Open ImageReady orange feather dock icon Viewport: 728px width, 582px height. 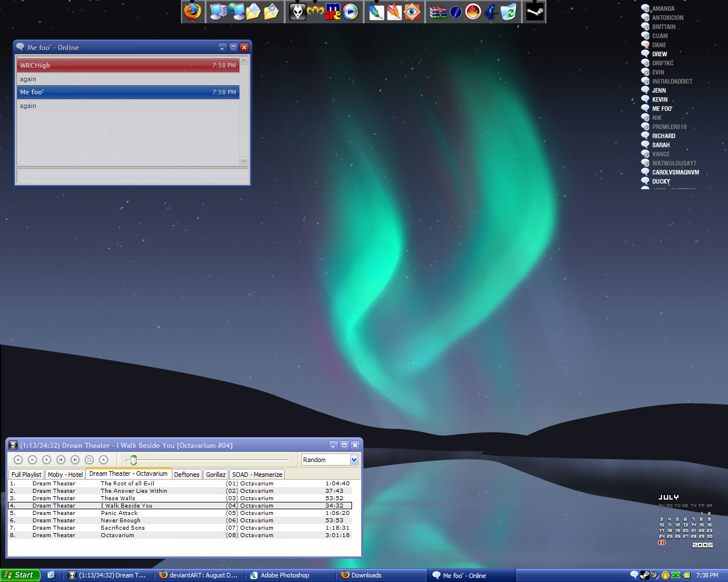point(394,11)
